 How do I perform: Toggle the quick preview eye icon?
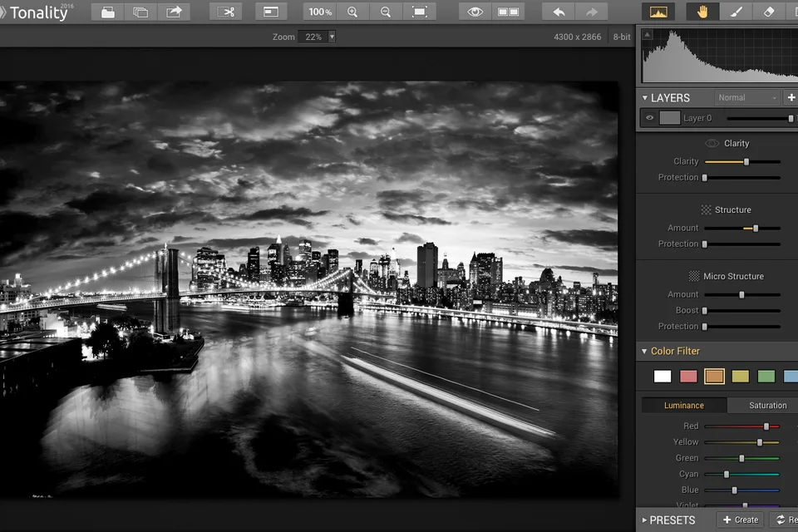click(x=475, y=12)
